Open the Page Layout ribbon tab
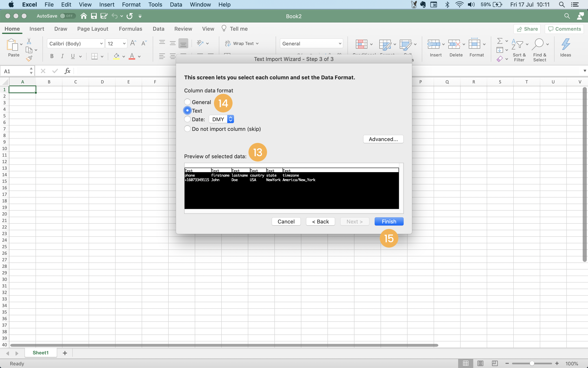Screen dimensions: 588x368 tap(92, 29)
